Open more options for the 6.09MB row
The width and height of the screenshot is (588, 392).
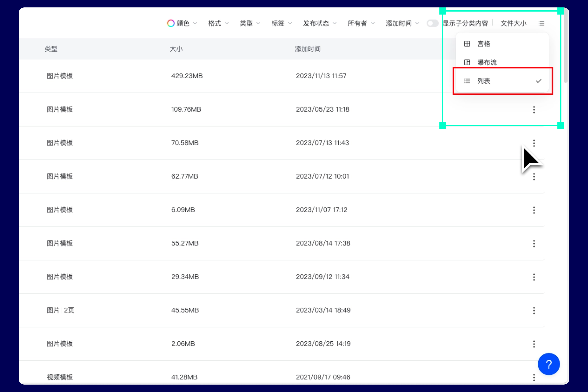tap(534, 210)
